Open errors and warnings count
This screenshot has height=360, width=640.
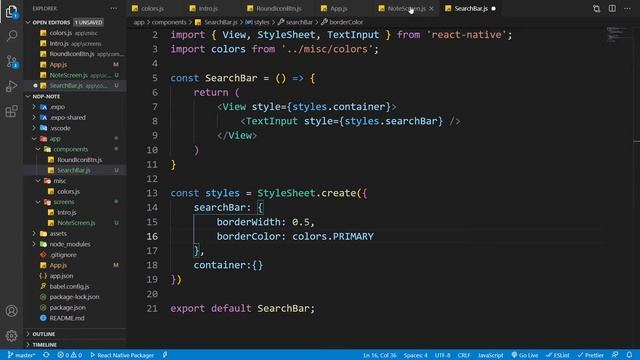[70, 355]
